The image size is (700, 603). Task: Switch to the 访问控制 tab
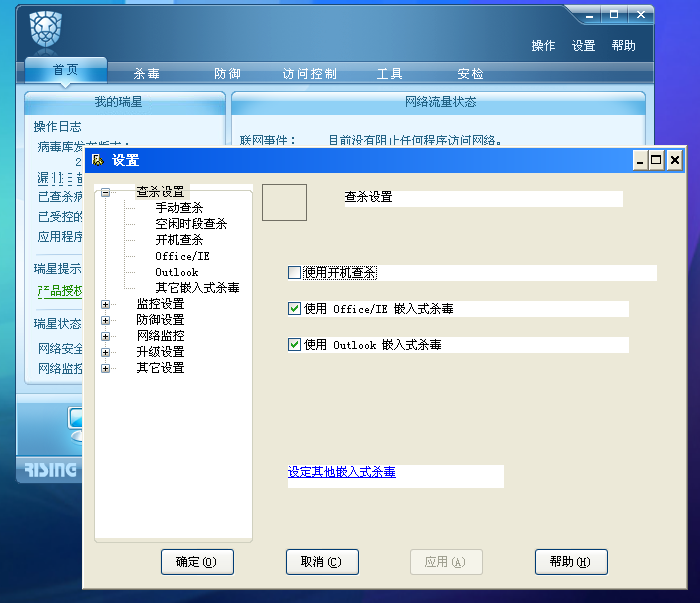[x=309, y=74]
